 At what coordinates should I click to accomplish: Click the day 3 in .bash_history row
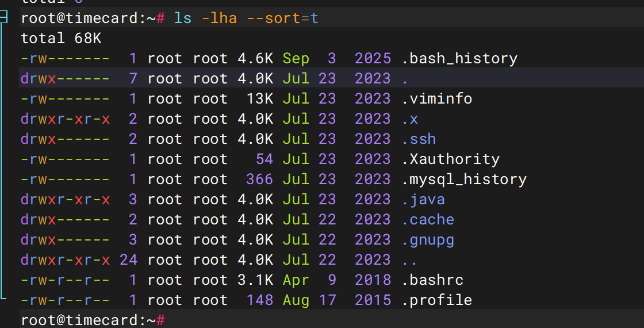332,58
